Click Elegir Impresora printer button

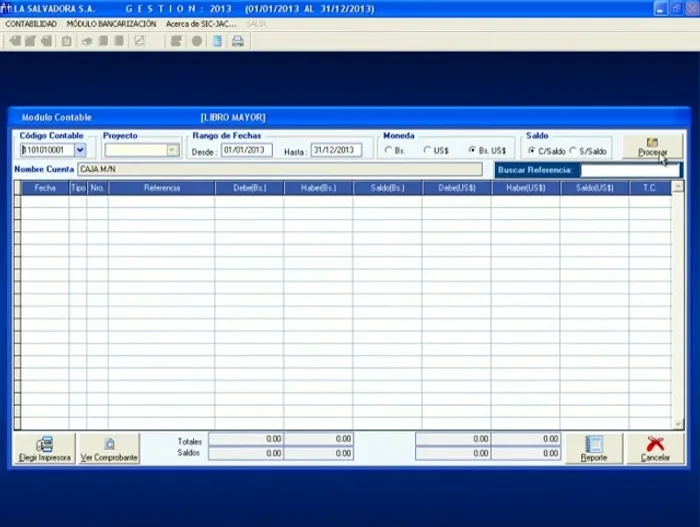(x=44, y=449)
